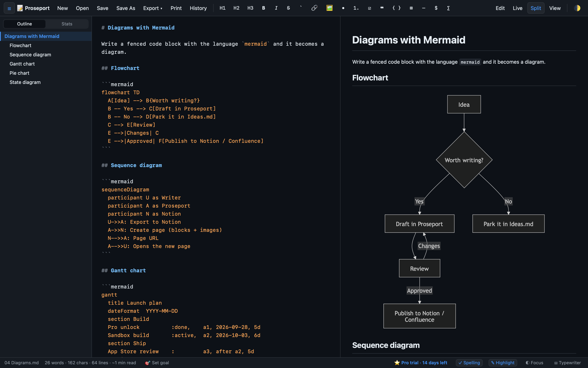The width and height of the screenshot is (588, 368).
Task: Switch to Live mode
Action: (x=517, y=8)
